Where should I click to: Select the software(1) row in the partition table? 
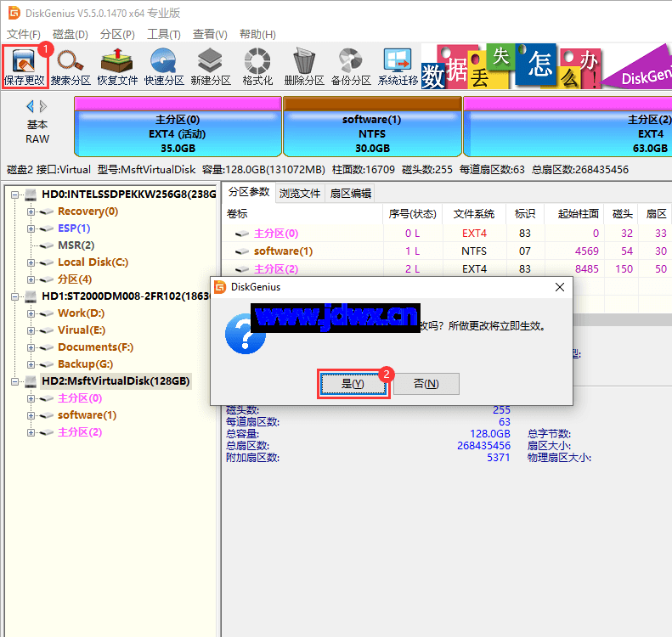447,251
